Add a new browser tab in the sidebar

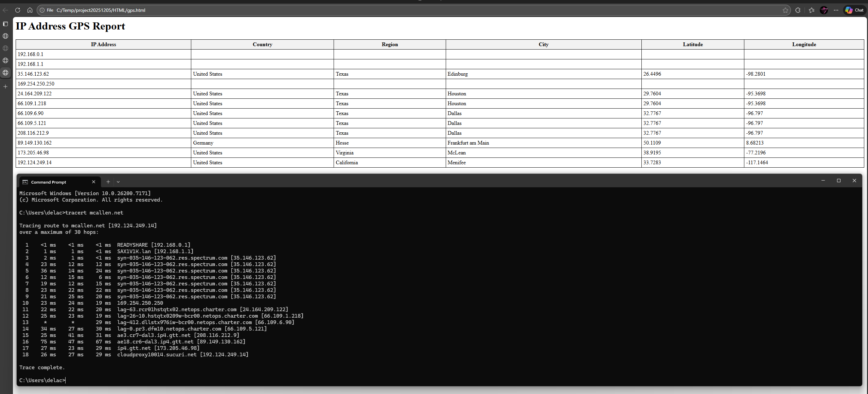click(5, 87)
